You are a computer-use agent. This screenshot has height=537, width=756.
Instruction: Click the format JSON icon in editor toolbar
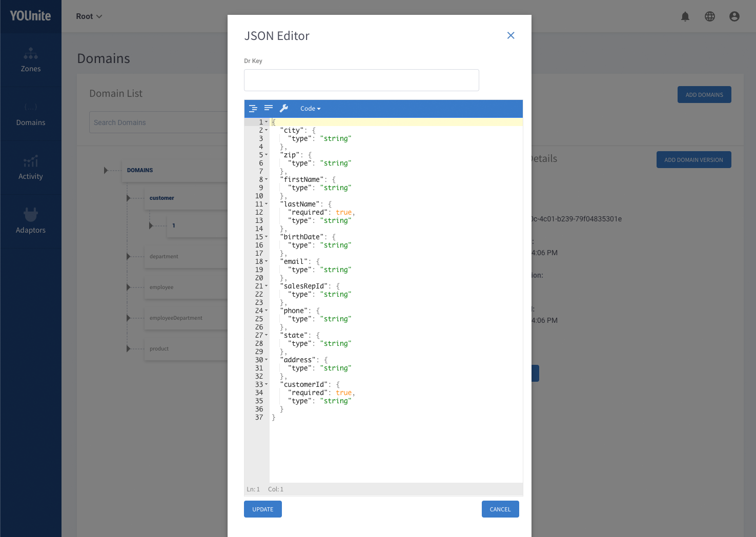(x=253, y=109)
